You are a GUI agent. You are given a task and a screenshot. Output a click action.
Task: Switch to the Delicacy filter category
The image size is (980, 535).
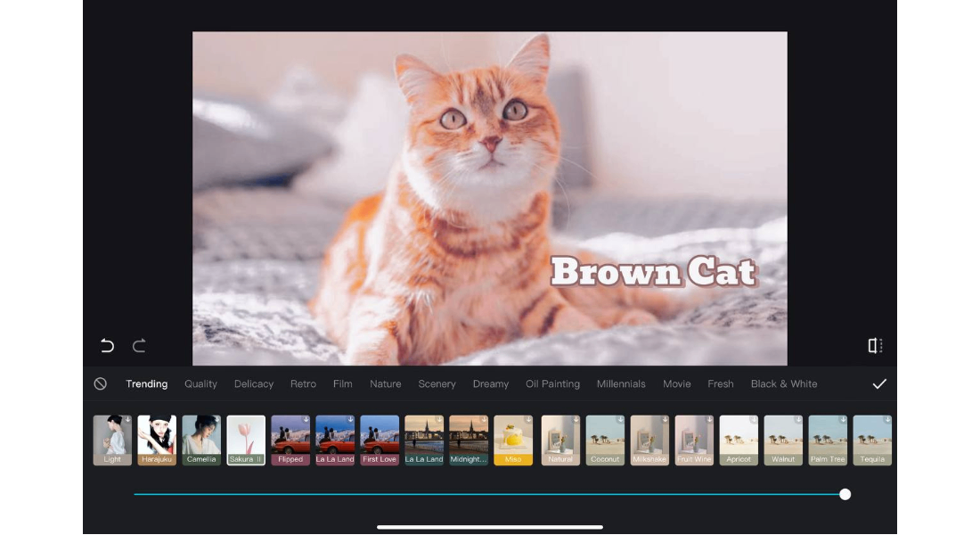coord(254,383)
